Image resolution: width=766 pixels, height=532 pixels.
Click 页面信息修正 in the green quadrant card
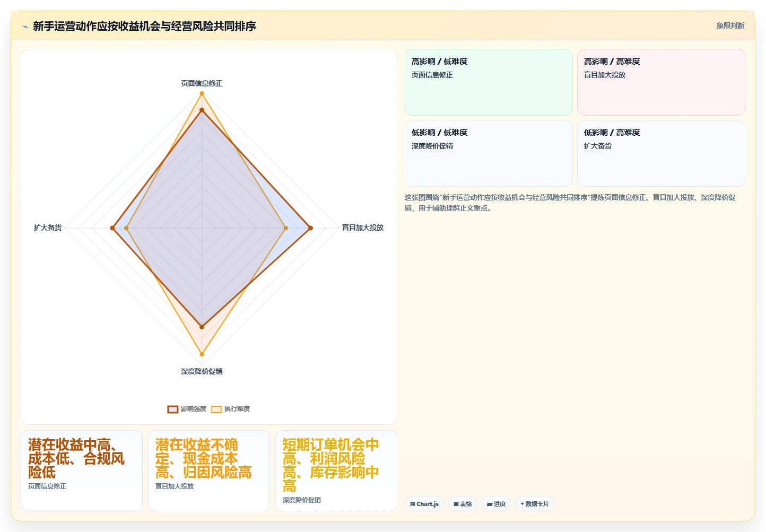pyautogui.click(x=432, y=75)
